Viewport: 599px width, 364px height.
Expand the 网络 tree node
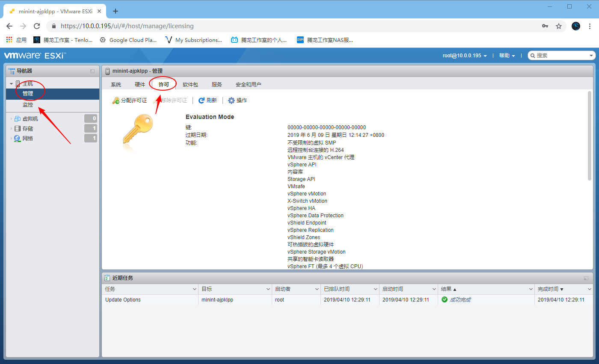(11, 138)
